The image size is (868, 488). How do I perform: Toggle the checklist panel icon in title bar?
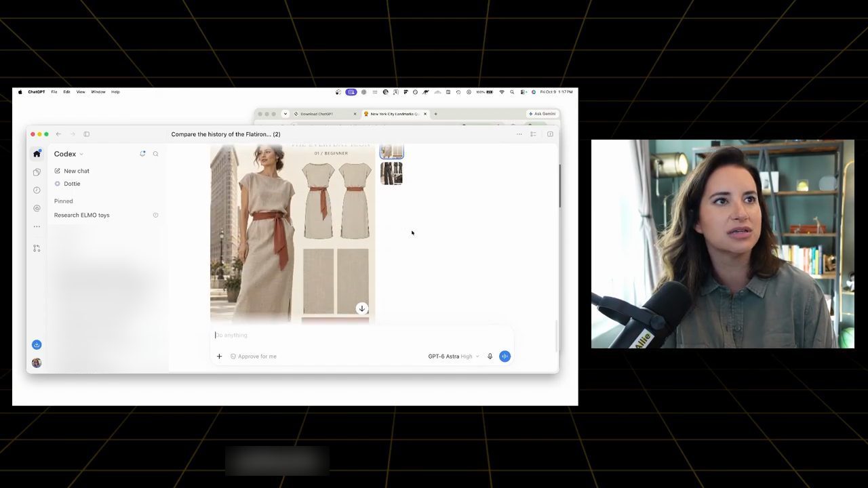click(x=533, y=134)
